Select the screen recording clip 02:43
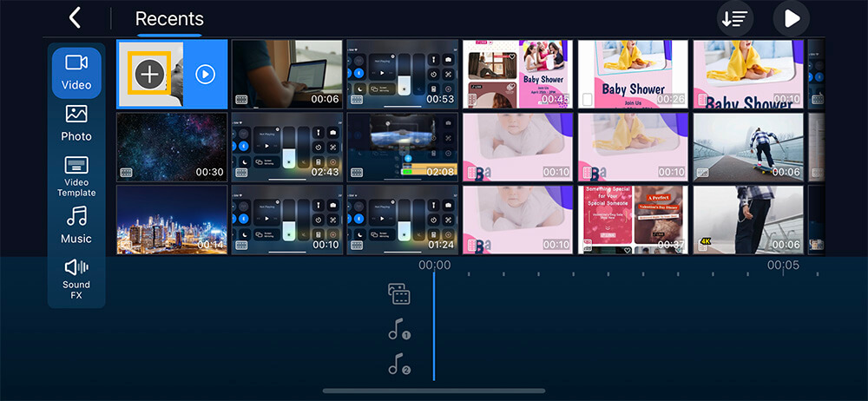This screenshot has width=868, height=401. [286, 147]
